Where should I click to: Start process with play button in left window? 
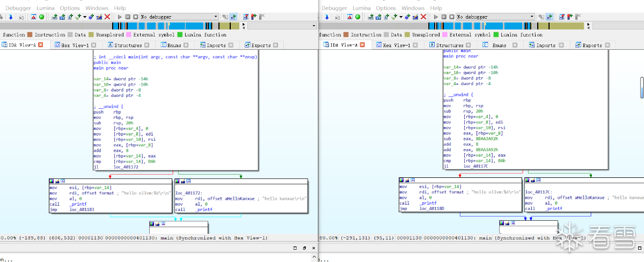coord(120,17)
